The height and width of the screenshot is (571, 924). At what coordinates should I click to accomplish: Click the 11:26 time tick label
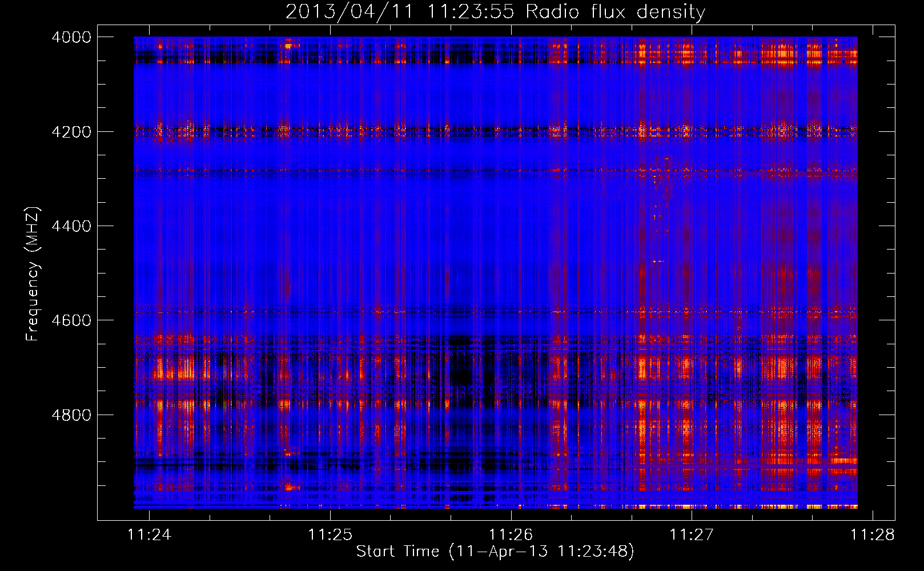(511, 534)
